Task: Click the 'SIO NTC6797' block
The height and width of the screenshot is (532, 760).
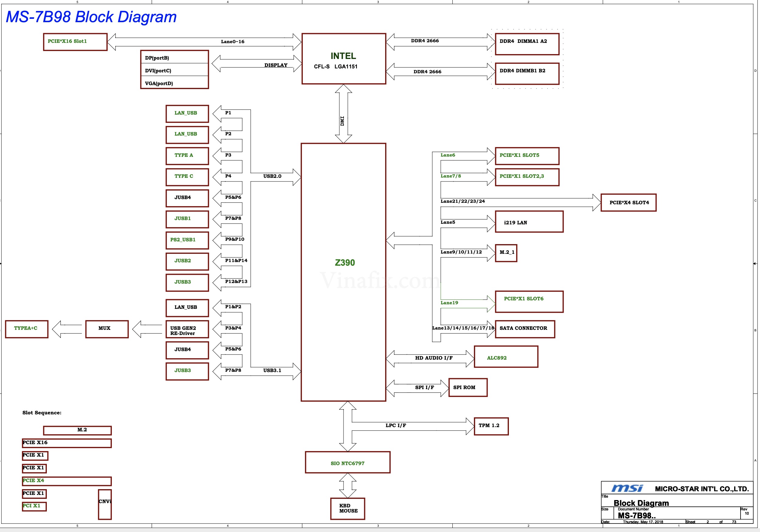Action: [x=347, y=462]
